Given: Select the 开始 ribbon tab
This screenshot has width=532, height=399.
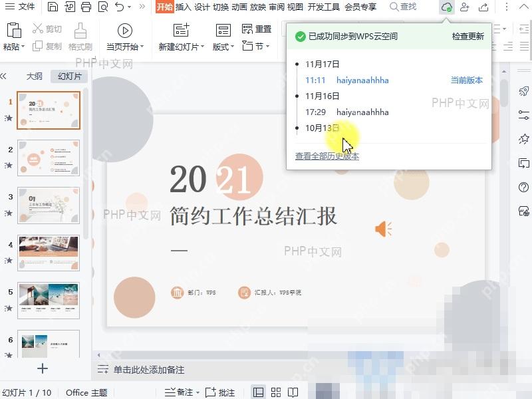Looking at the screenshot, I should point(164,7).
